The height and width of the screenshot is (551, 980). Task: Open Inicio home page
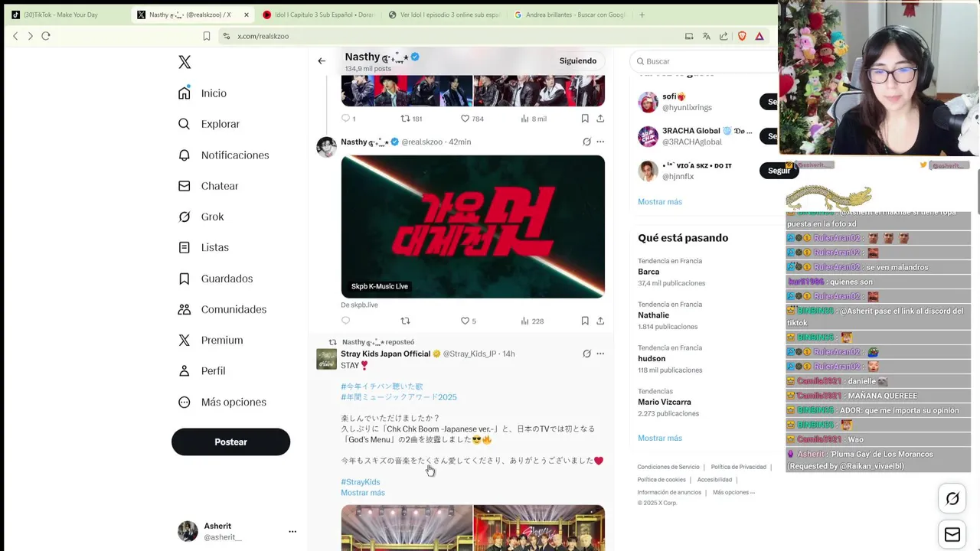pyautogui.click(x=203, y=93)
